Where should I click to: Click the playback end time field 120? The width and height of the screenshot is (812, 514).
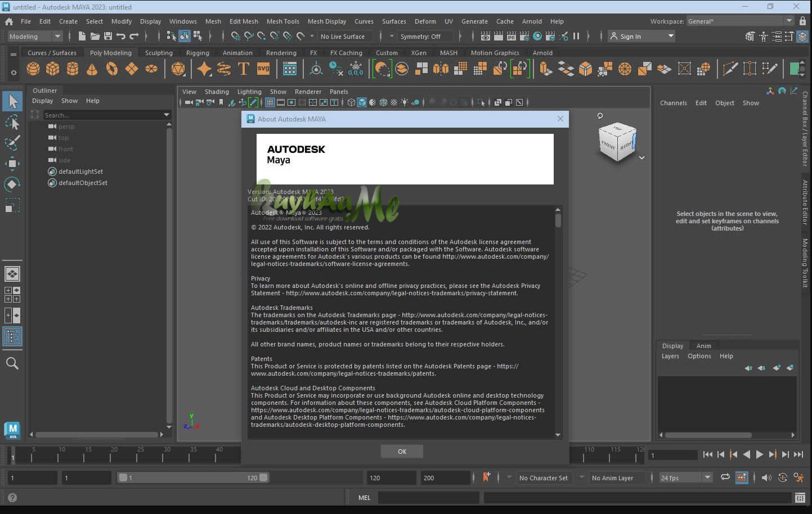[391, 477]
